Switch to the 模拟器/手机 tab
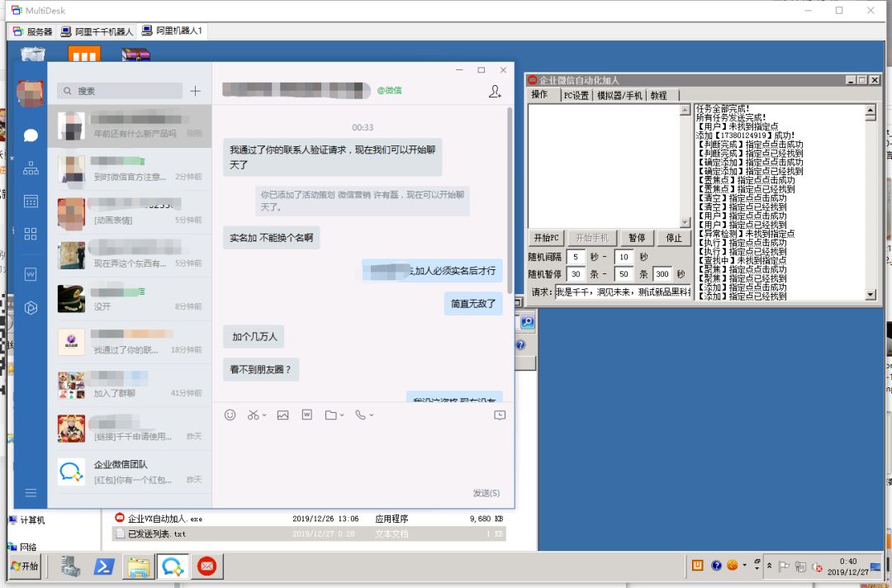The width and height of the screenshot is (892, 588). (619, 96)
